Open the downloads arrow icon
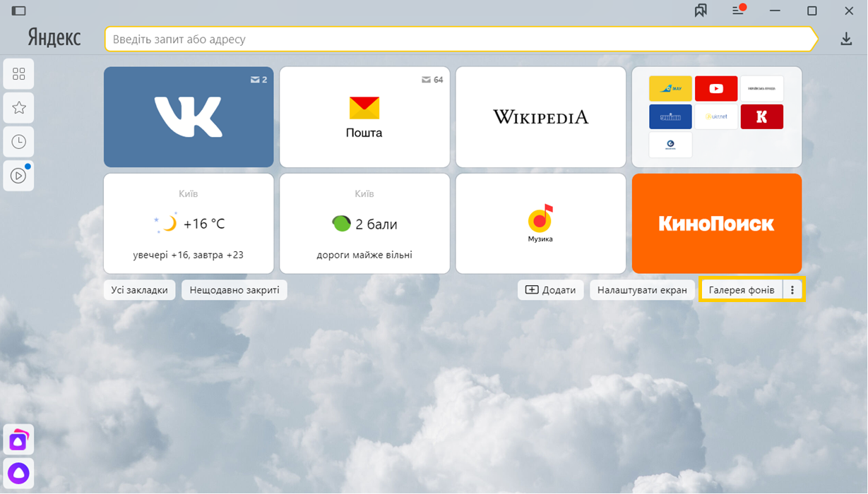 (x=846, y=40)
